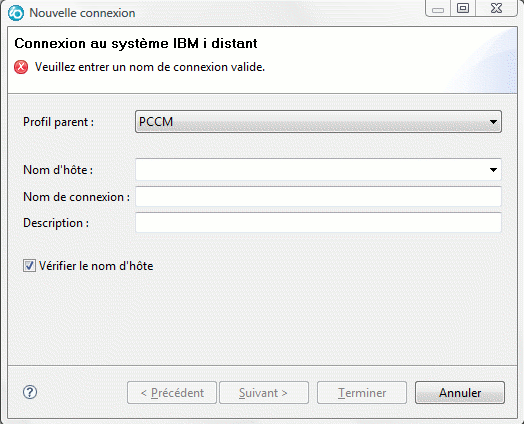Viewport: 524px width, 424px height.
Task: Maximize the Nouvelle connexion dialog
Action: click(463, 8)
